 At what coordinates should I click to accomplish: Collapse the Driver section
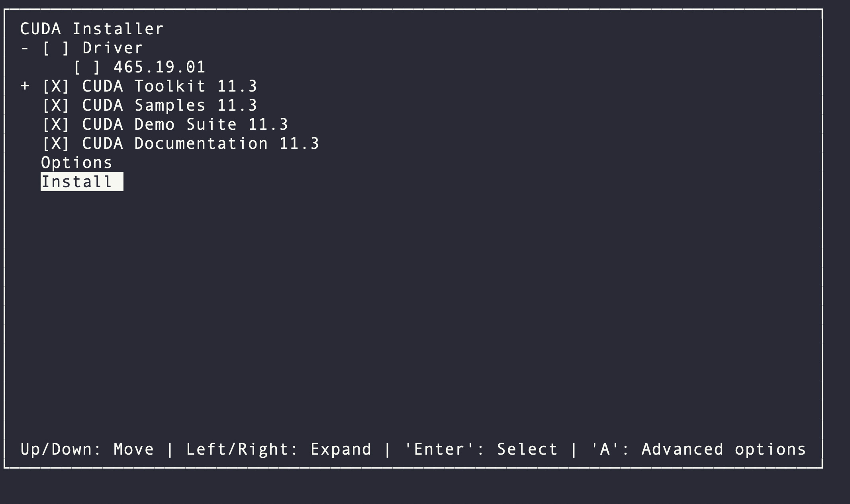(x=25, y=48)
